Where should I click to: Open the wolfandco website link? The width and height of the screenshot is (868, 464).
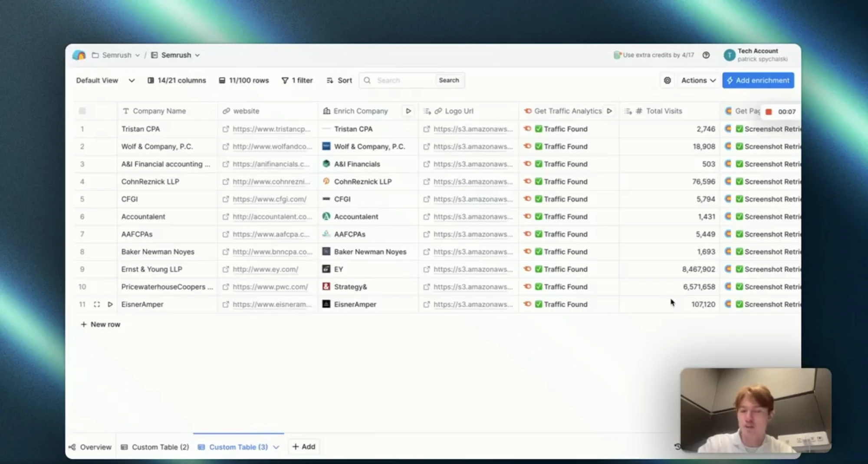[272, 147]
